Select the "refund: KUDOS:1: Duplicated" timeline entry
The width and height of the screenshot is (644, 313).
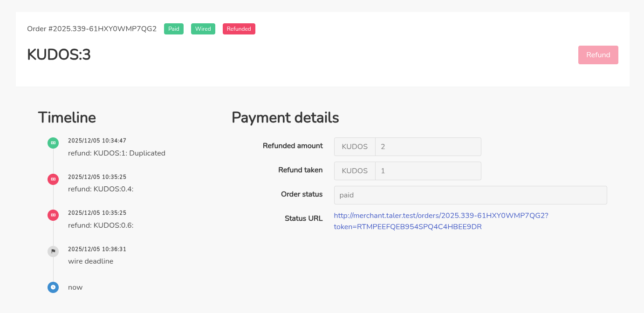pyautogui.click(x=116, y=153)
